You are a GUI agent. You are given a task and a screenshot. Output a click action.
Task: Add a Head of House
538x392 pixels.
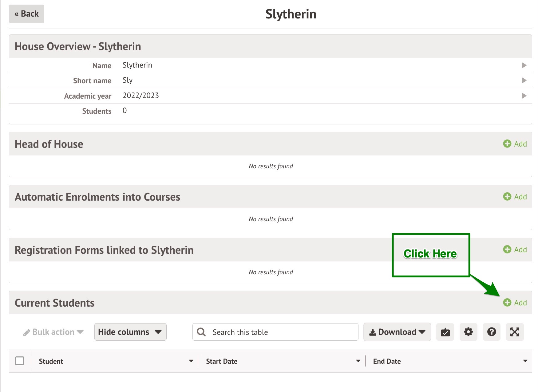(x=515, y=144)
